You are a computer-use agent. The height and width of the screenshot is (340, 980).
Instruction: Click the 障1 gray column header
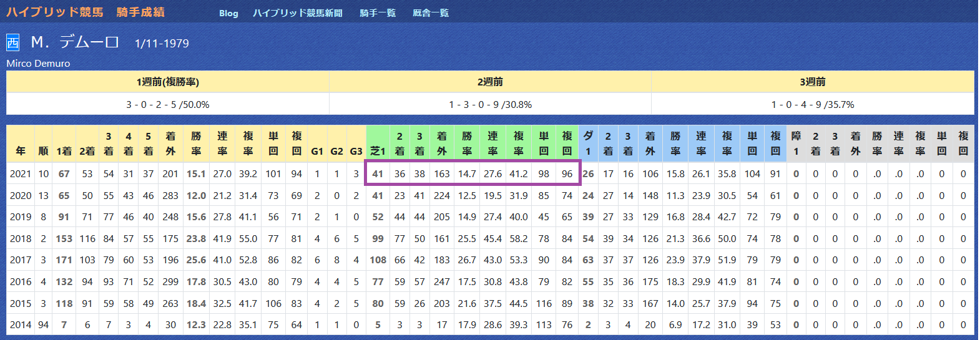point(796,144)
